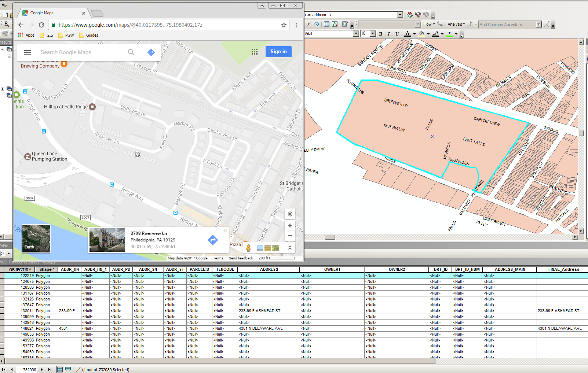Open the Find Common Ancestors dropdown

539,25
